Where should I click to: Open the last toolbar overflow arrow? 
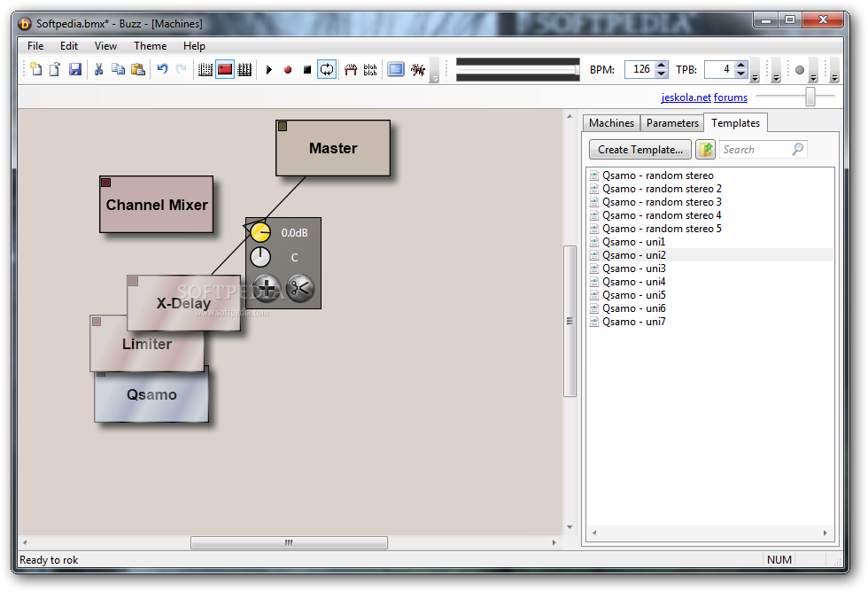coord(834,77)
